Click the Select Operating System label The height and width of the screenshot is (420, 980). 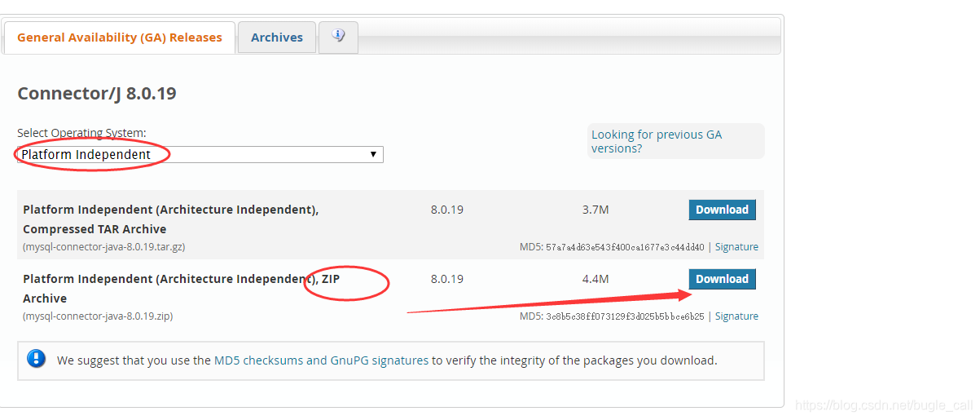81,133
